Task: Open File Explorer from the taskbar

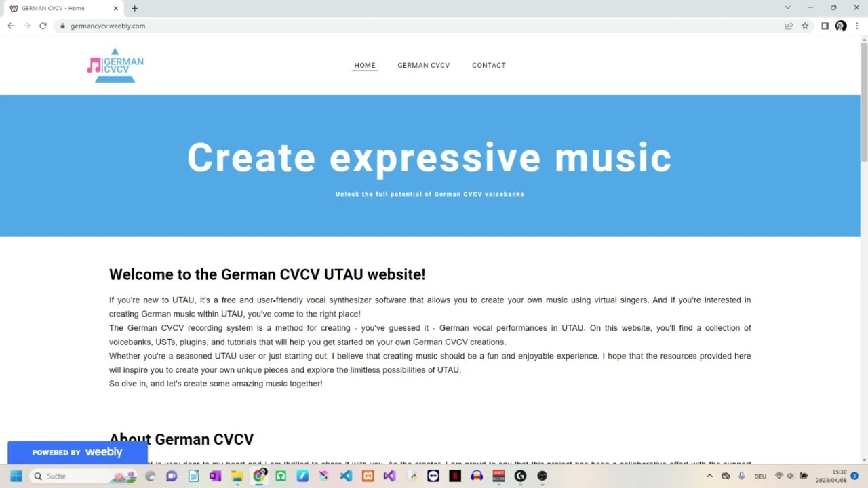Action: [237, 476]
